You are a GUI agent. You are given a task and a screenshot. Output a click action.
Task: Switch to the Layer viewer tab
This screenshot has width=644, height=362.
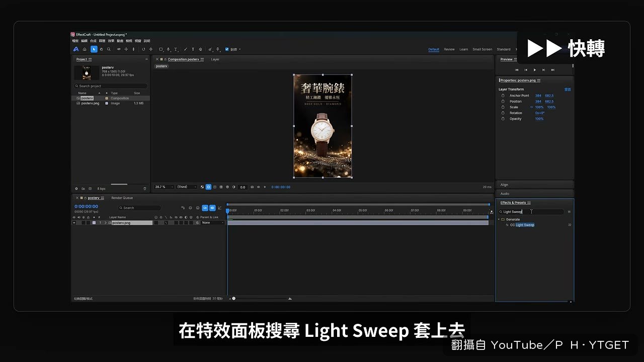click(x=215, y=59)
